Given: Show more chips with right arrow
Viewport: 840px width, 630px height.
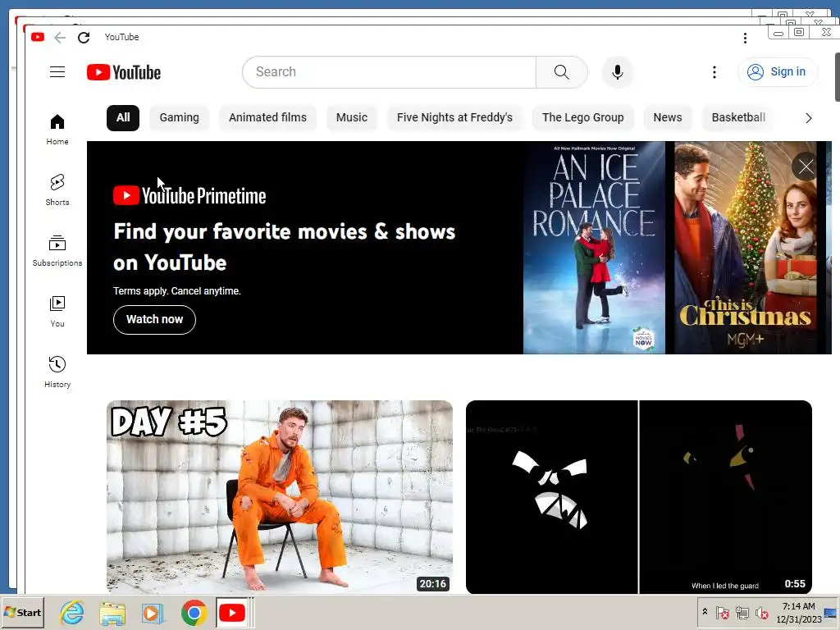Looking at the screenshot, I should click(x=809, y=118).
